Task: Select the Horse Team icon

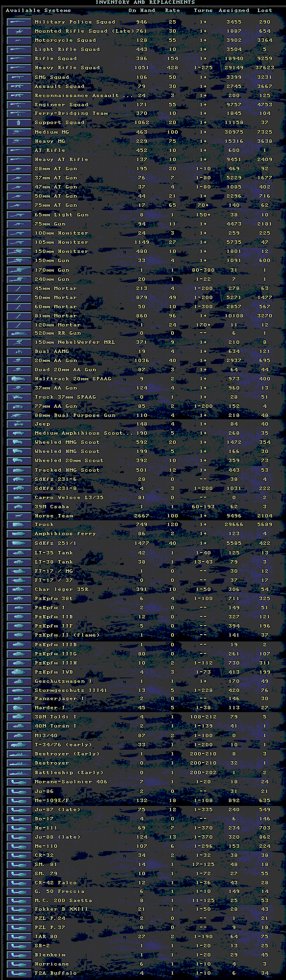Action: pyautogui.click(x=19, y=516)
